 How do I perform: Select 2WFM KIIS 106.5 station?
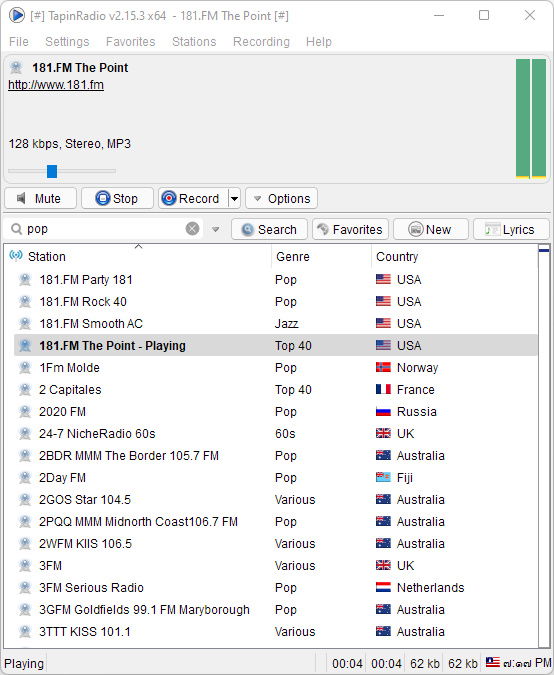pos(85,543)
